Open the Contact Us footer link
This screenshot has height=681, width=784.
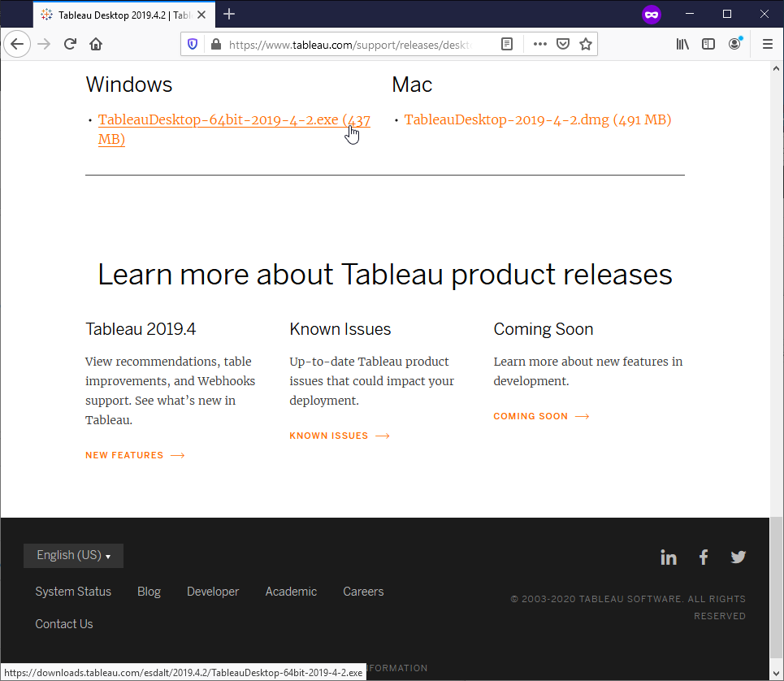[64, 624]
